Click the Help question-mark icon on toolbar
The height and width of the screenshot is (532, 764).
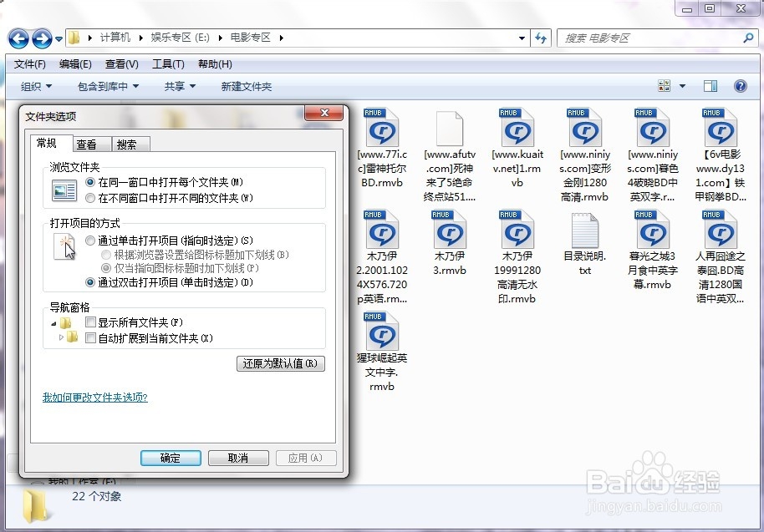tap(741, 85)
